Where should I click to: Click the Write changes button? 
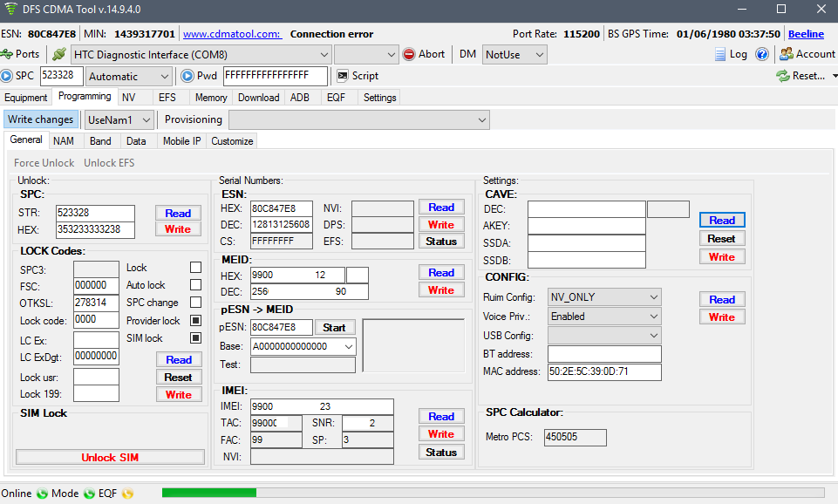point(41,119)
